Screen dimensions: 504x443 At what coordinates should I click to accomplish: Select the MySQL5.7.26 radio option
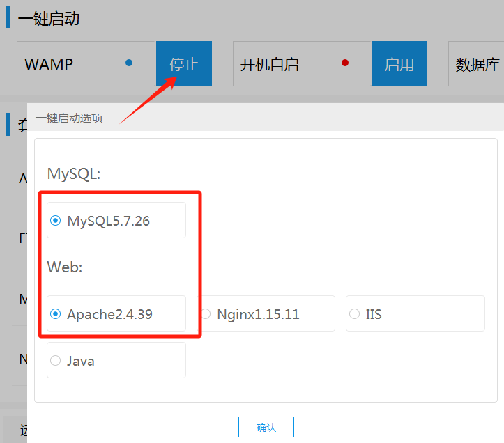(55, 220)
